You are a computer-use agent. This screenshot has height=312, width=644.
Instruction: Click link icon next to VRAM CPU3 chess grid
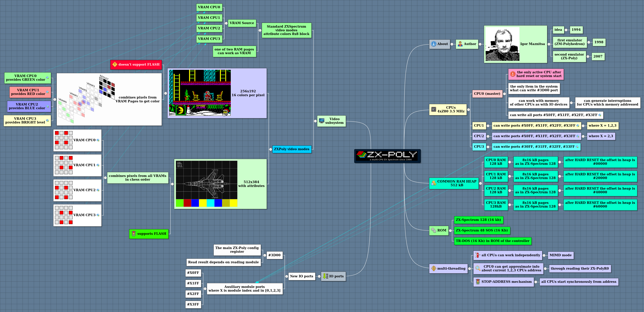pyautogui.click(x=98, y=215)
